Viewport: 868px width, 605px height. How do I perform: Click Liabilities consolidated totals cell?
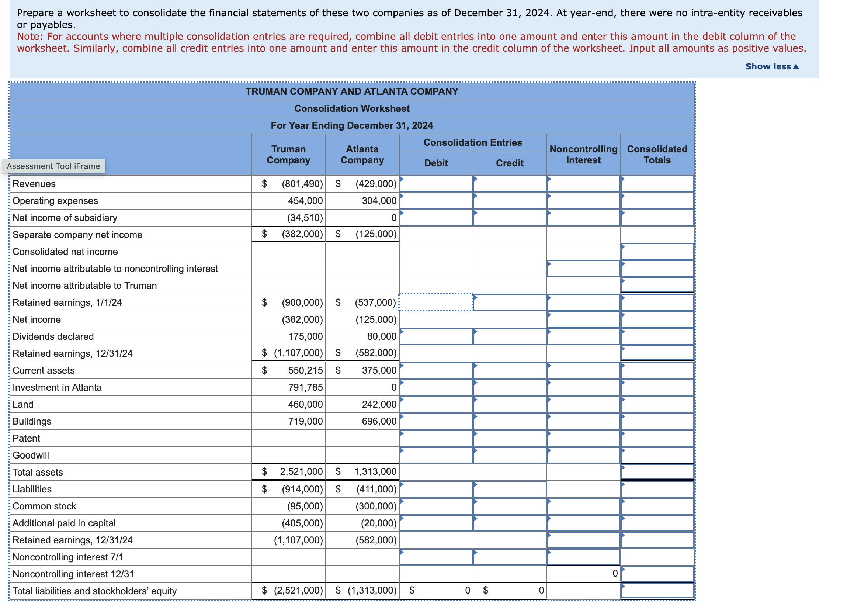(x=657, y=489)
